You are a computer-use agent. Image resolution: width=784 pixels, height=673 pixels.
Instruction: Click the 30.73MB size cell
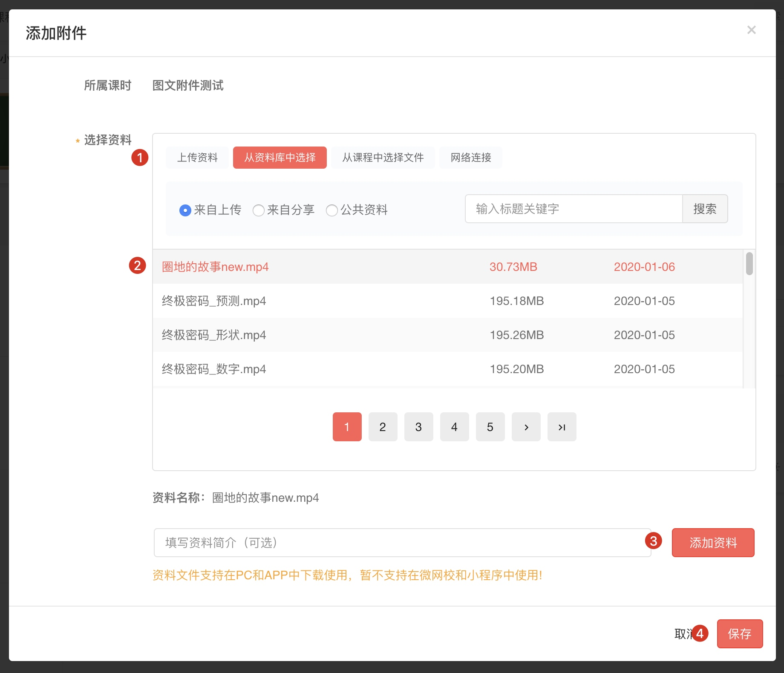[513, 267]
